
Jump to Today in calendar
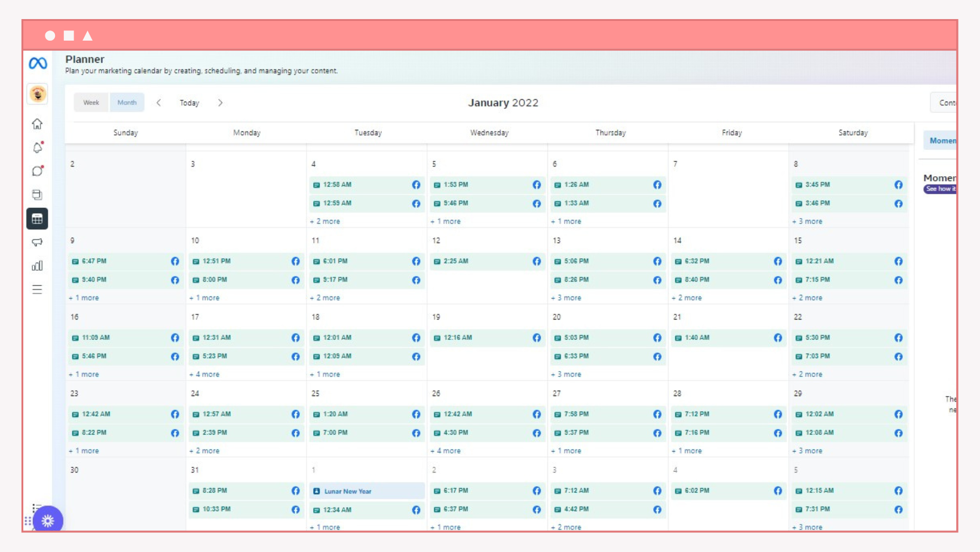[x=189, y=103]
